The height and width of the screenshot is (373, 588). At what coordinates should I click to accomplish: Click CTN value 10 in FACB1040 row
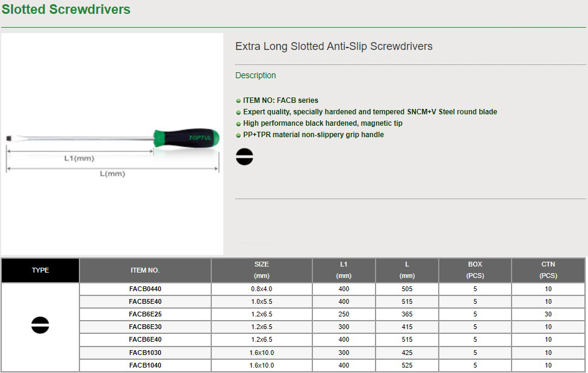point(548,365)
